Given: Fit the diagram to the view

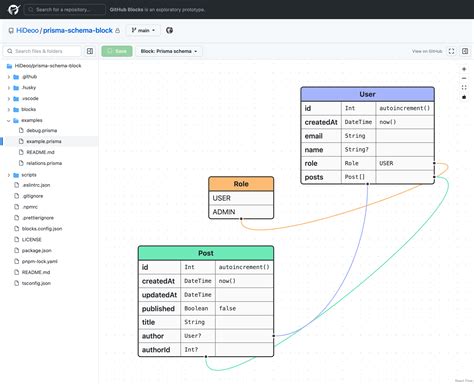Looking at the screenshot, I should 464,88.
